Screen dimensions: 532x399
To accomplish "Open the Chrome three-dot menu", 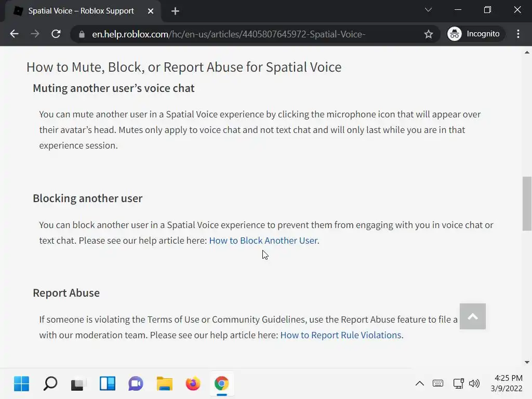I will pyautogui.click(x=518, y=34).
